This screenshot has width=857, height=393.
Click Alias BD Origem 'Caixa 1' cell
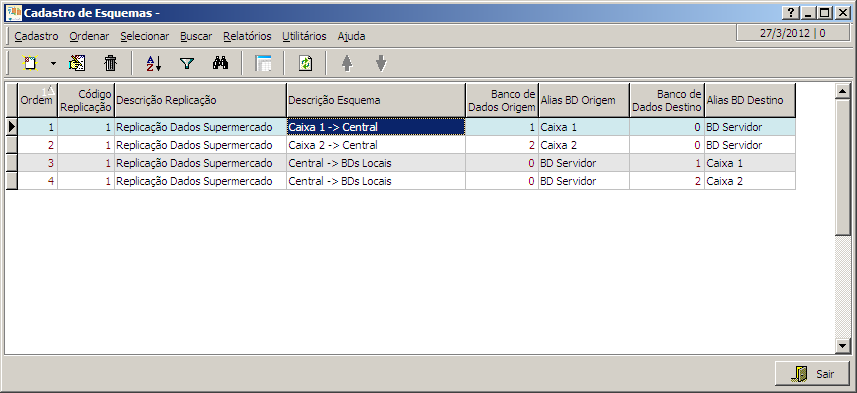point(584,127)
